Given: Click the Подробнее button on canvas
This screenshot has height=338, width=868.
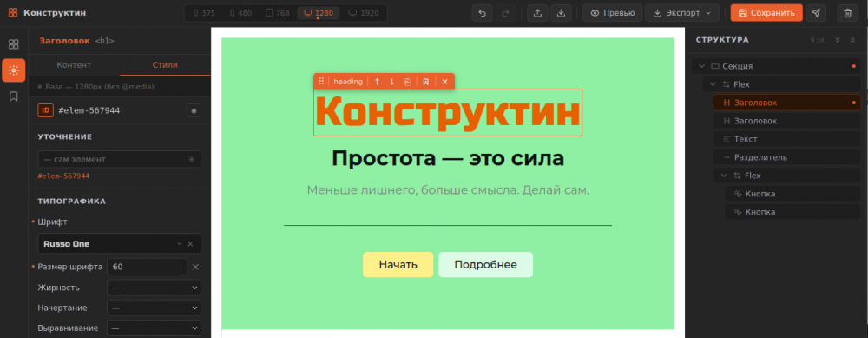Looking at the screenshot, I should coord(485,265).
